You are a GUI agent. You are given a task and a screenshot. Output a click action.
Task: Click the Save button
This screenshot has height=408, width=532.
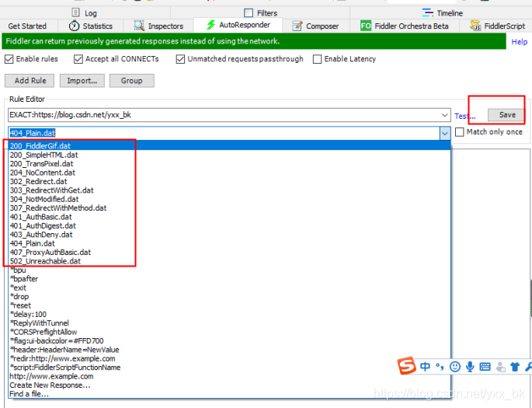(x=507, y=115)
